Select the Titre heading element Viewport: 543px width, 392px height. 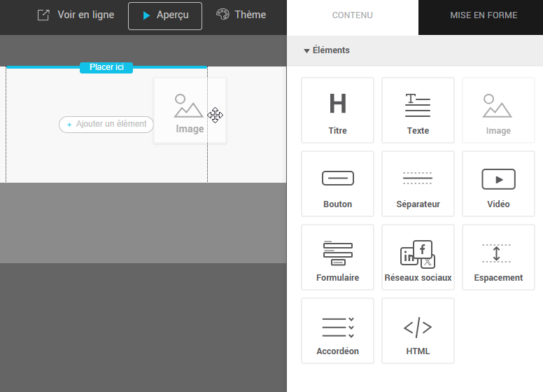coord(337,110)
